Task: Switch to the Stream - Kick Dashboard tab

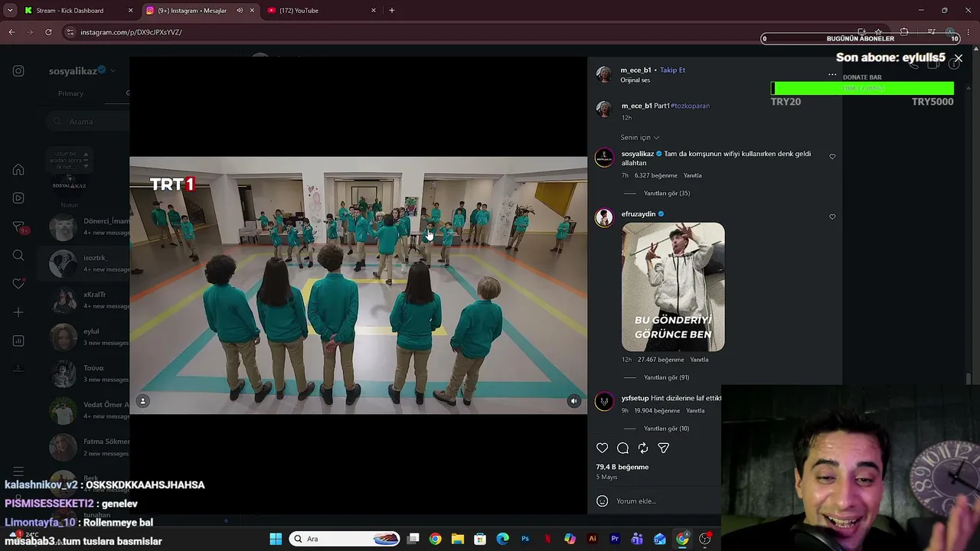Action: pos(79,11)
